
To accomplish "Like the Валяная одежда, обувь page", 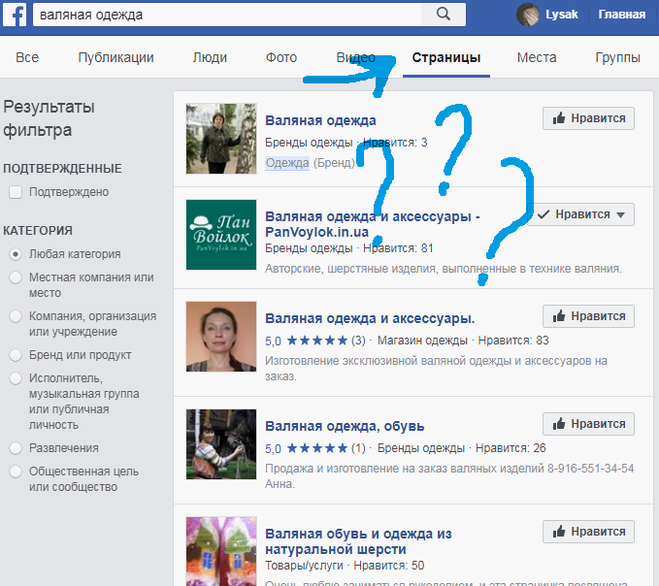I will tap(588, 424).
